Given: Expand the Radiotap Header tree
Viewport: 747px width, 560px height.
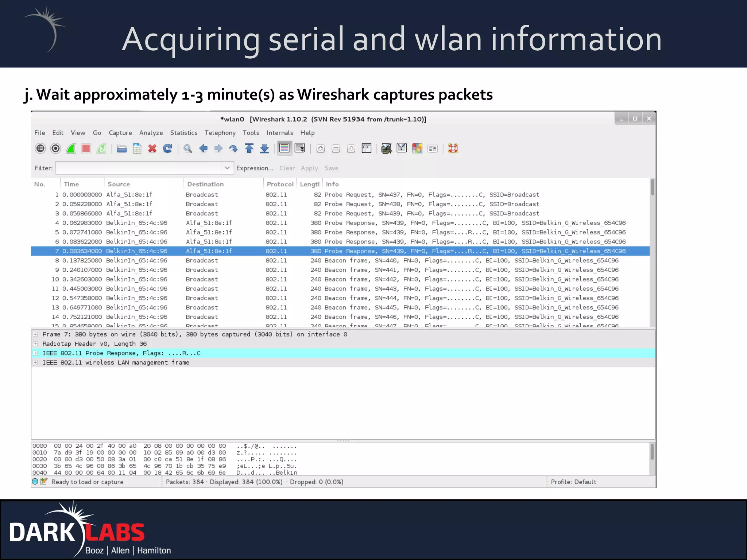Looking at the screenshot, I should [35, 343].
